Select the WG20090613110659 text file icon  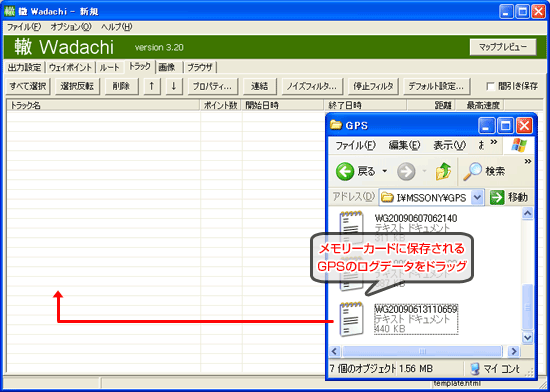(352, 319)
